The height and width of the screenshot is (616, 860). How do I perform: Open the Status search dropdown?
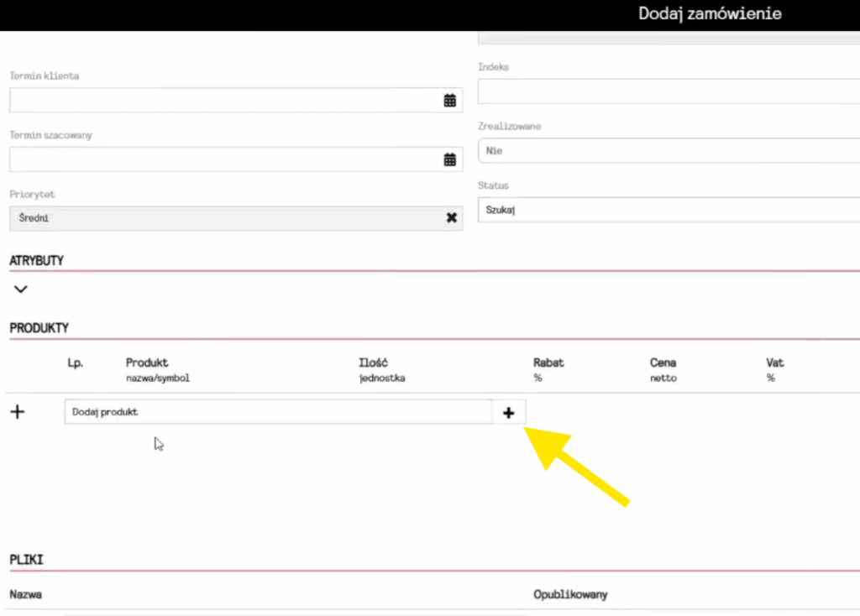point(668,210)
